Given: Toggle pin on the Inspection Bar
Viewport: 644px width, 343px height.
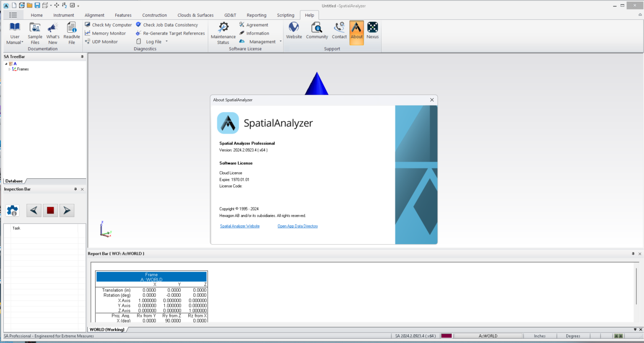Looking at the screenshot, I should coord(75,189).
